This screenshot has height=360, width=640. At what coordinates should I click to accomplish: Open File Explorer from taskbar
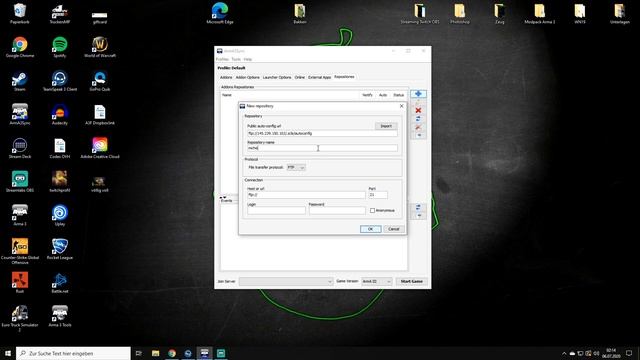click(156, 353)
